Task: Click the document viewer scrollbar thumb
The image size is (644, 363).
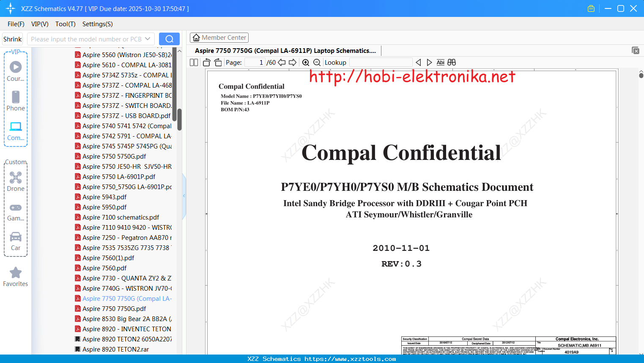Action: (641, 75)
